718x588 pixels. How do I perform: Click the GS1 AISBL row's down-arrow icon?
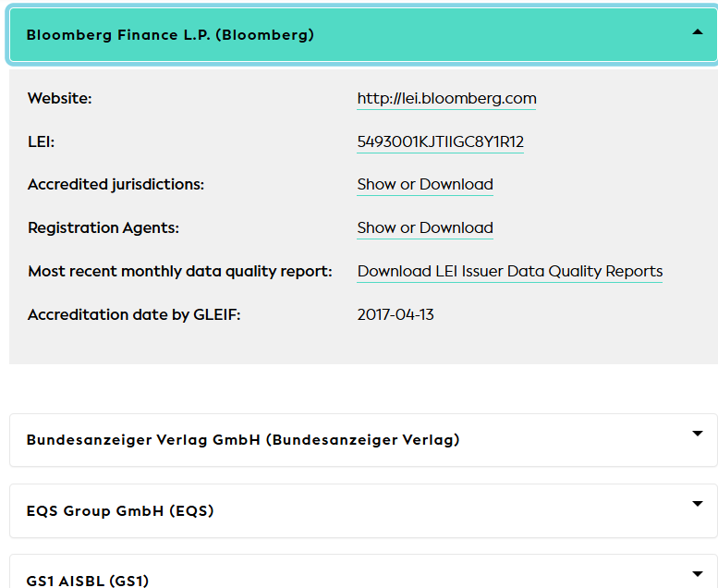coord(698,574)
